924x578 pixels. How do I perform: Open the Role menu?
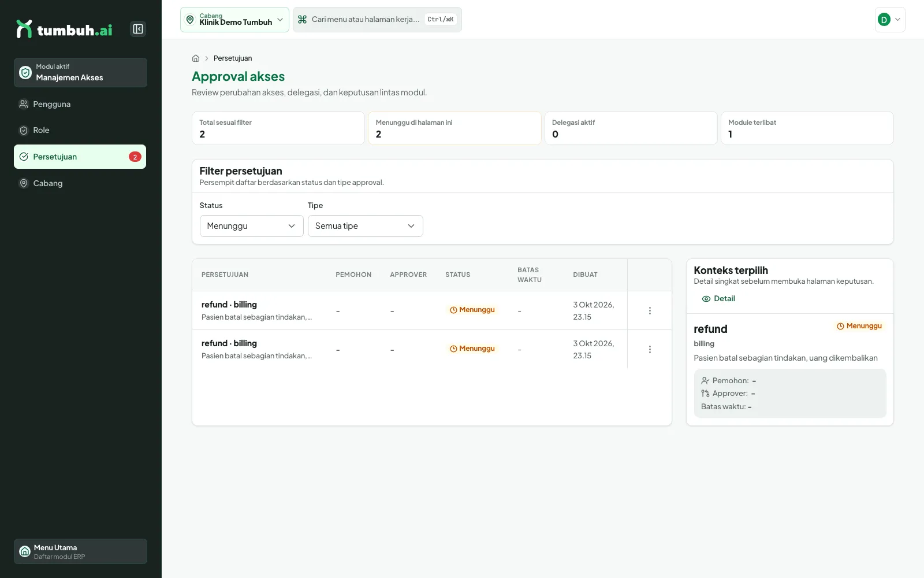(80, 130)
